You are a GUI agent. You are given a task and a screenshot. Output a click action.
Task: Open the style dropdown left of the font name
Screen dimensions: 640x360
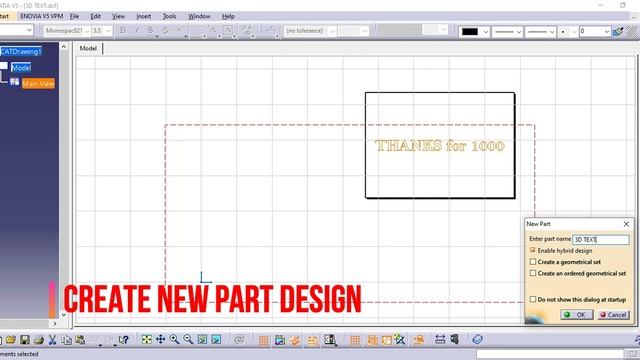tap(29, 30)
